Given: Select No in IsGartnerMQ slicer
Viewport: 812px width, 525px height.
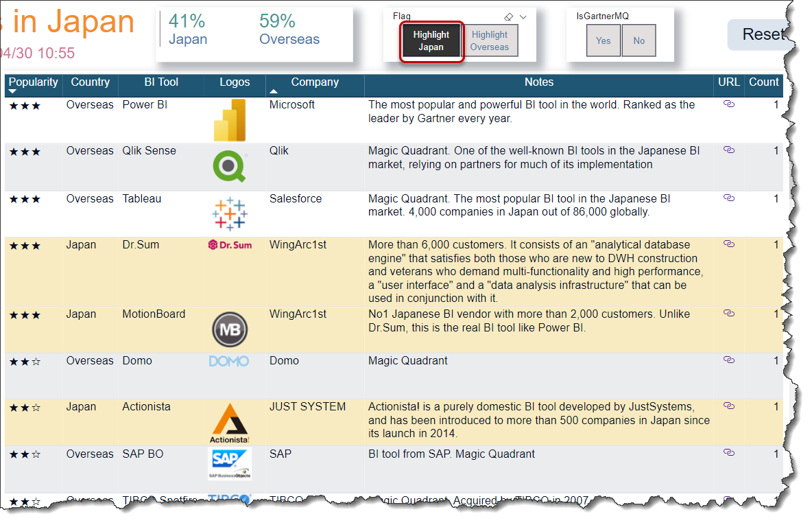Looking at the screenshot, I should point(638,40).
